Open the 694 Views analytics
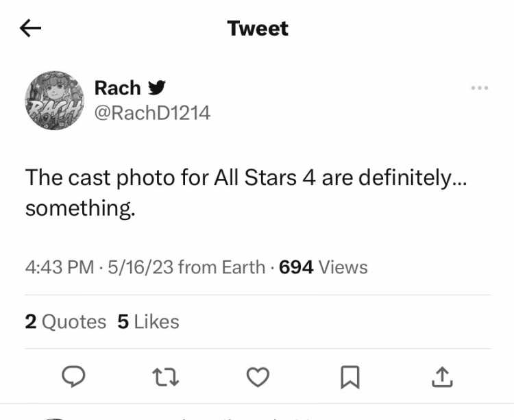The width and height of the screenshot is (514, 420). click(x=323, y=267)
